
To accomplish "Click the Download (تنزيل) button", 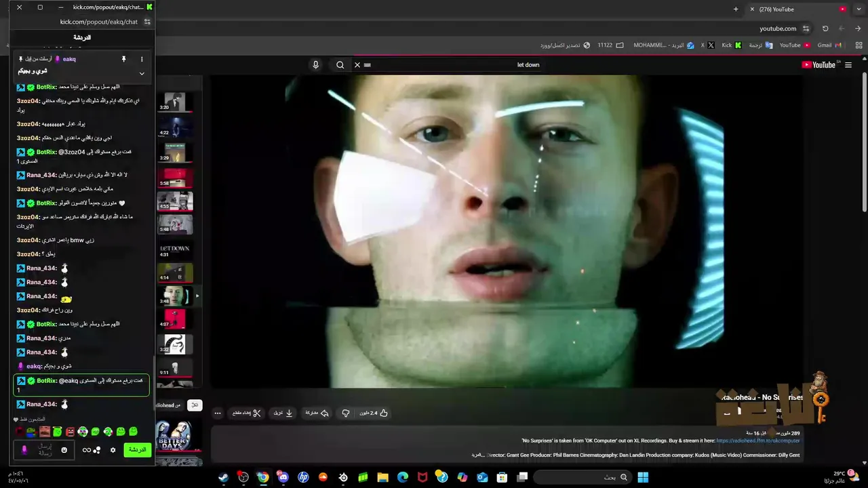I will [283, 413].
